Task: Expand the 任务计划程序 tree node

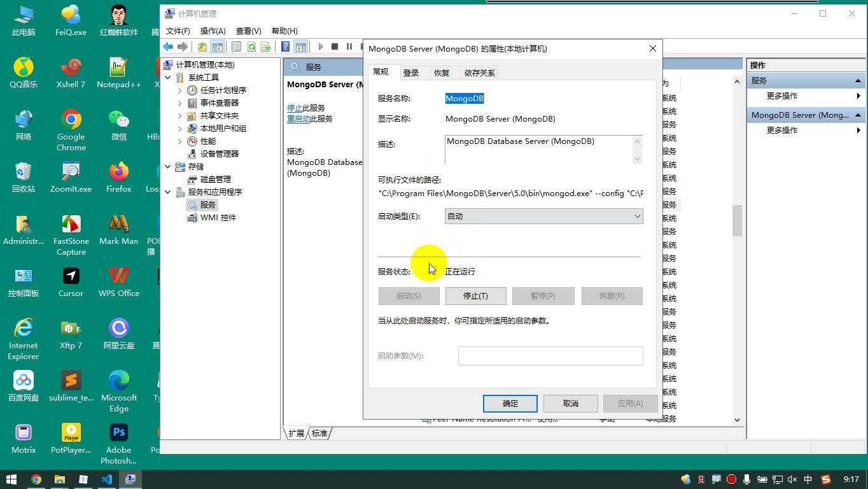Action: click(x=180, y=90)
